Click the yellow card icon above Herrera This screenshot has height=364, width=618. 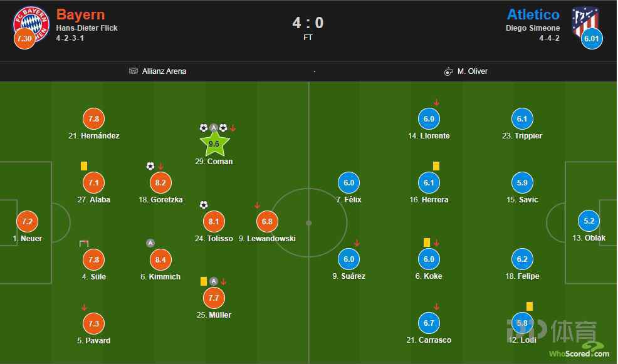[436, 166]
